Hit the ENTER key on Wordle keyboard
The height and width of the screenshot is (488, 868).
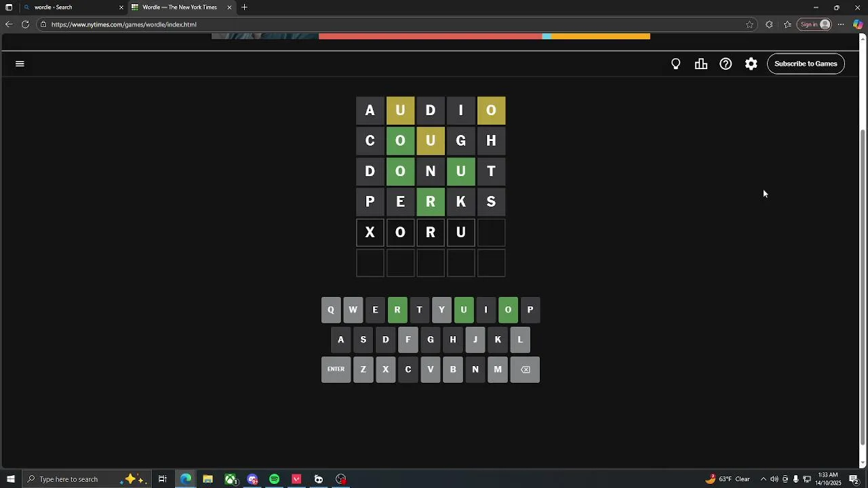click(x=336, y=369)
